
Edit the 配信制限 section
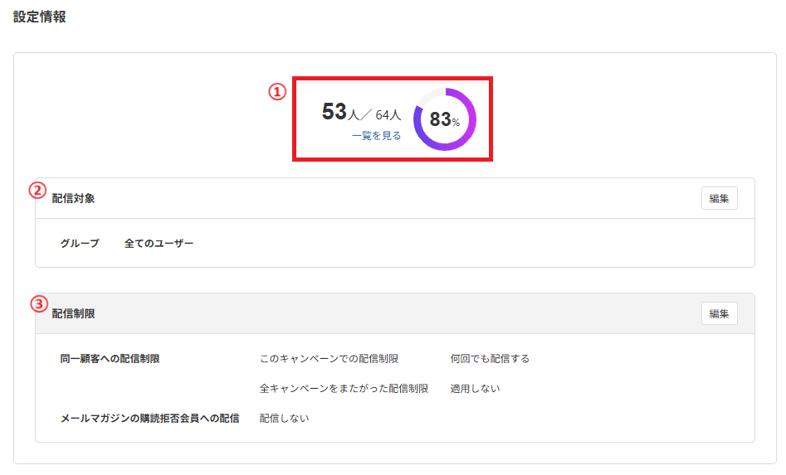(x=719, y=314)
